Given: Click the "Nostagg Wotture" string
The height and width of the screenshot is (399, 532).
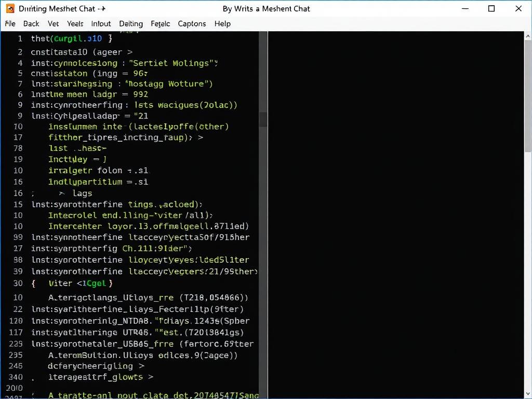Looking at the screenshot, I should pyautogui.click(x=169, y=84).
